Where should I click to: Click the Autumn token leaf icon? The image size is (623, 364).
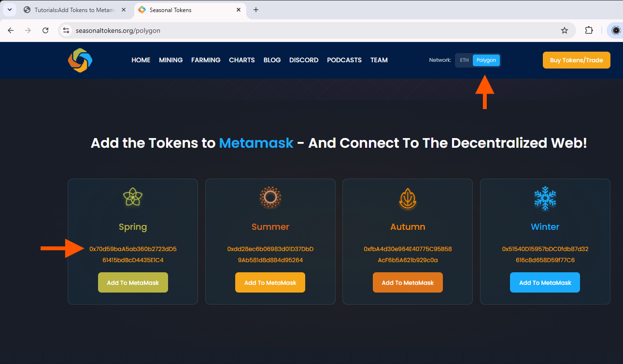click(x=408, y=198)
